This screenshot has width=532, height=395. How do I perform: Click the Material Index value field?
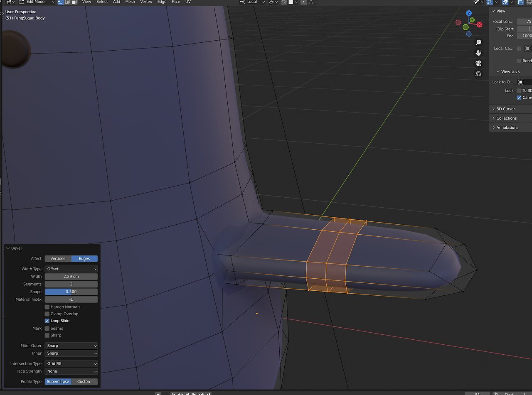71,299
